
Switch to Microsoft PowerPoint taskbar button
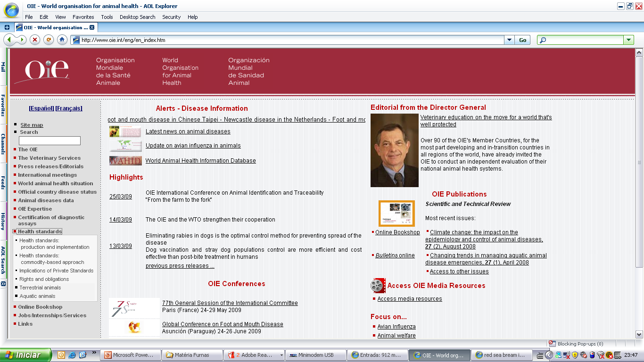point(131,355)
